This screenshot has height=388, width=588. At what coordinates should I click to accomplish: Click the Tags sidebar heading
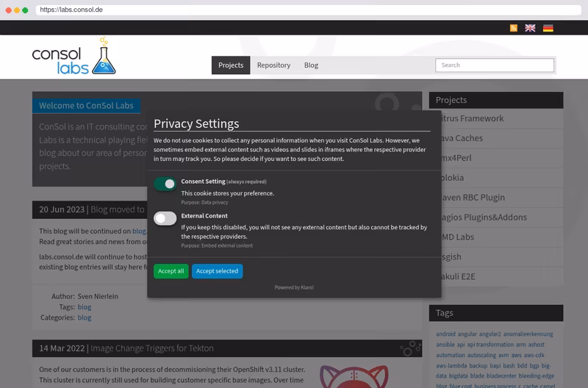coord(496,313)
